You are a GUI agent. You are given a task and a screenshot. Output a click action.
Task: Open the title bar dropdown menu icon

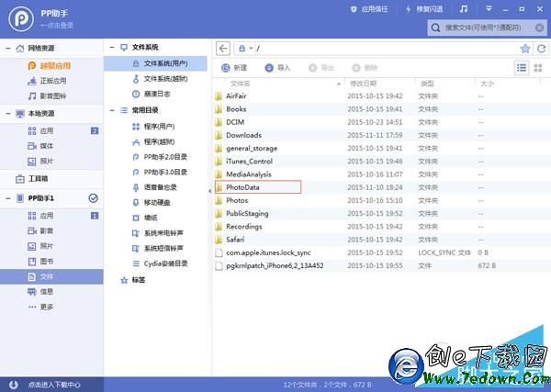click(x=489, y=9)
